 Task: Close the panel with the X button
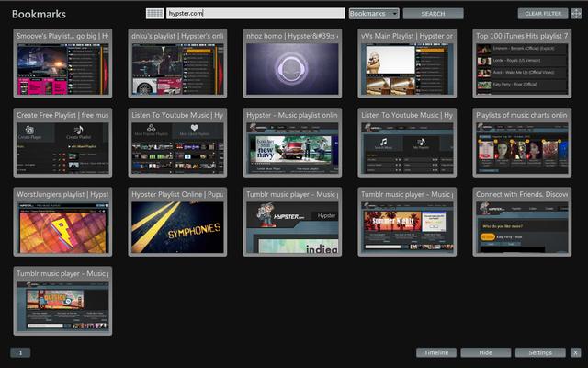tap(576, 352)
